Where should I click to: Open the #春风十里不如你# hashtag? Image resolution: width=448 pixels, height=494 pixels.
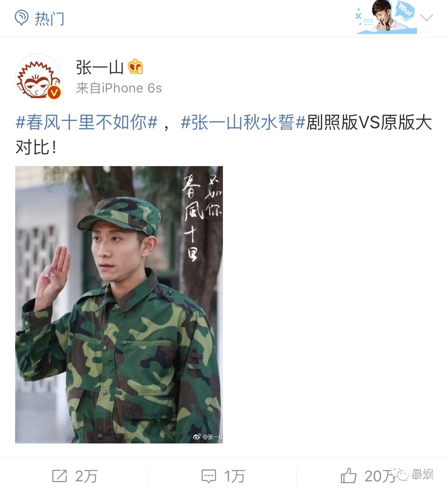(x=87, y=122)
